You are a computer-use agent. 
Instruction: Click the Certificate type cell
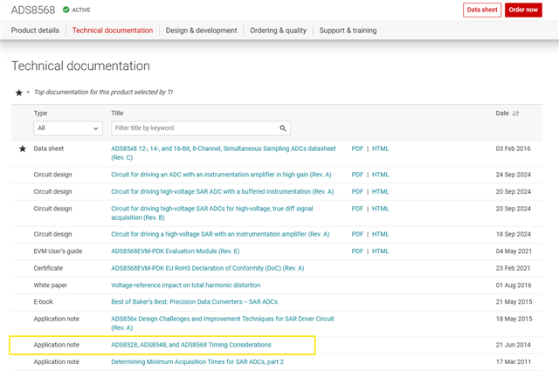coord(48,268)
